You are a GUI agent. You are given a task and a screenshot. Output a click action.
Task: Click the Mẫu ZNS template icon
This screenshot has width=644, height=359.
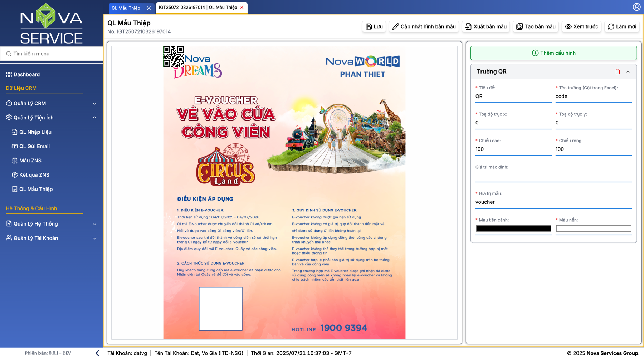(x=15, y=161)
